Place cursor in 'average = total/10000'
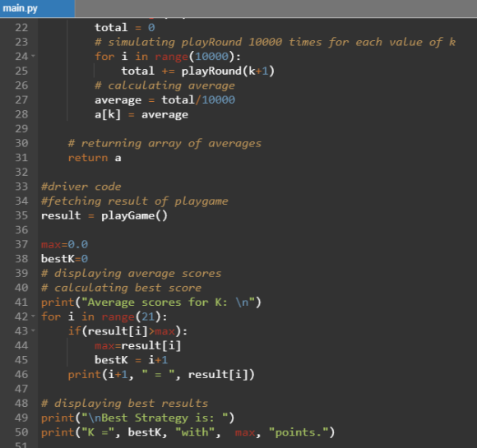This screenshot has width=477, height=448. click(x=164, y=100)
